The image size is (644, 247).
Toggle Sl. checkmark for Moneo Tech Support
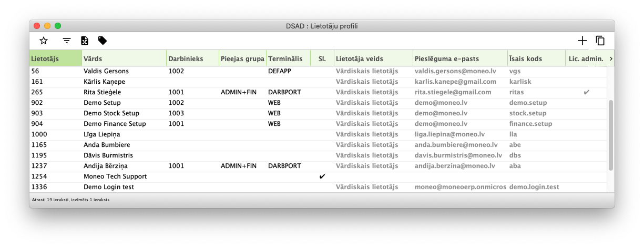pyautogui.click(x=322, y=176)
